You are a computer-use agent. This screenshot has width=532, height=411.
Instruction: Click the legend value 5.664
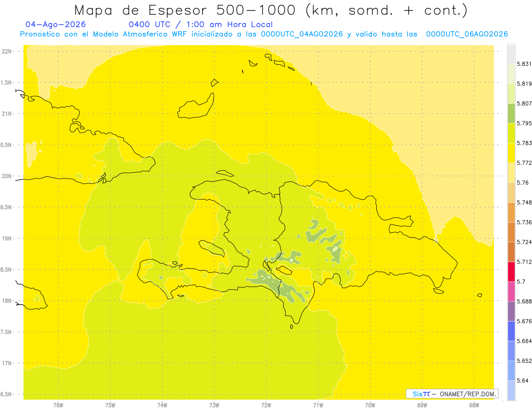click(x=524, y=341)
